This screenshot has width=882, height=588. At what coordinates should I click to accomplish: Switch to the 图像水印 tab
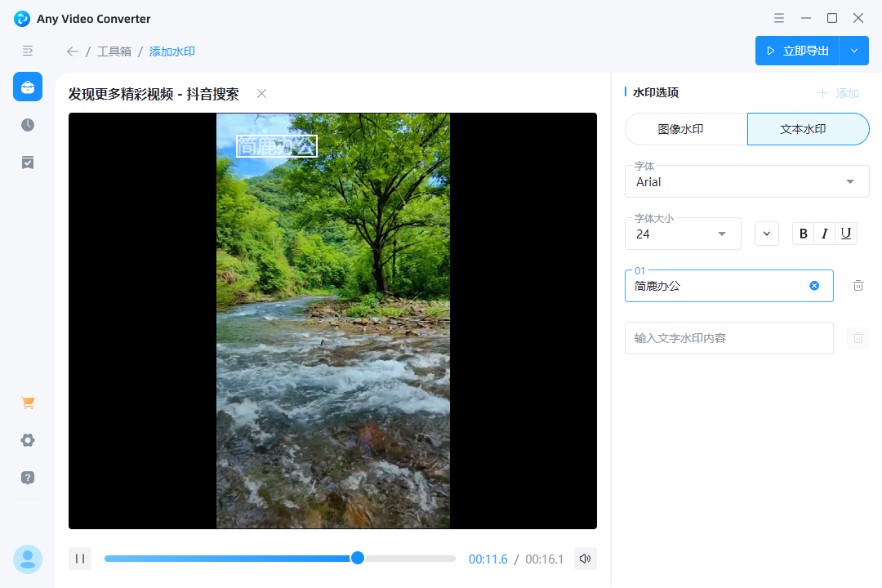pos(686,129)
